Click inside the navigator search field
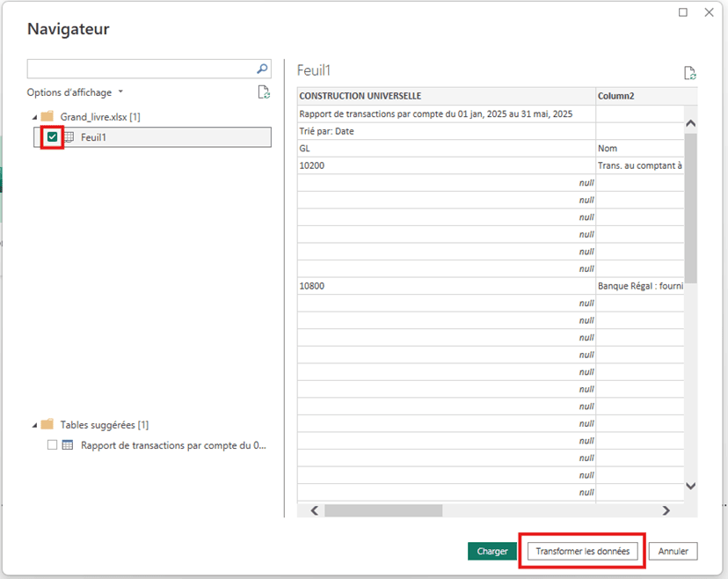This screenshot has width=728, height=579. click(x=141, y=69)
